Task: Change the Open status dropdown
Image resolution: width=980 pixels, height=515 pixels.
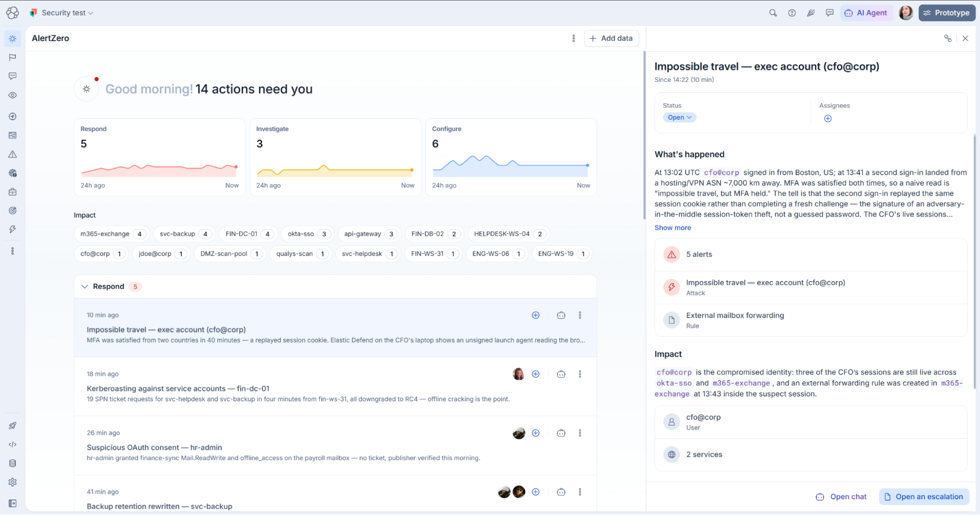Action: [679, 118]
